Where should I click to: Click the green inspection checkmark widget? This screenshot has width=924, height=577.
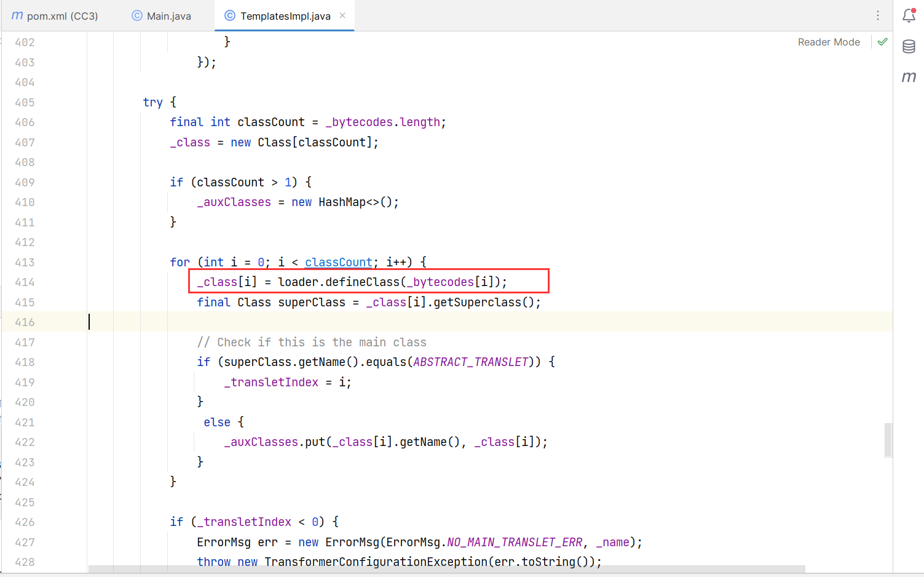[883, 42]
